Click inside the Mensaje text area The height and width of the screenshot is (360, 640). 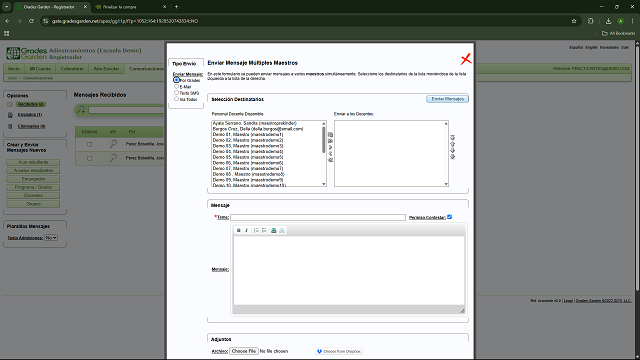[x=349, y=270]
